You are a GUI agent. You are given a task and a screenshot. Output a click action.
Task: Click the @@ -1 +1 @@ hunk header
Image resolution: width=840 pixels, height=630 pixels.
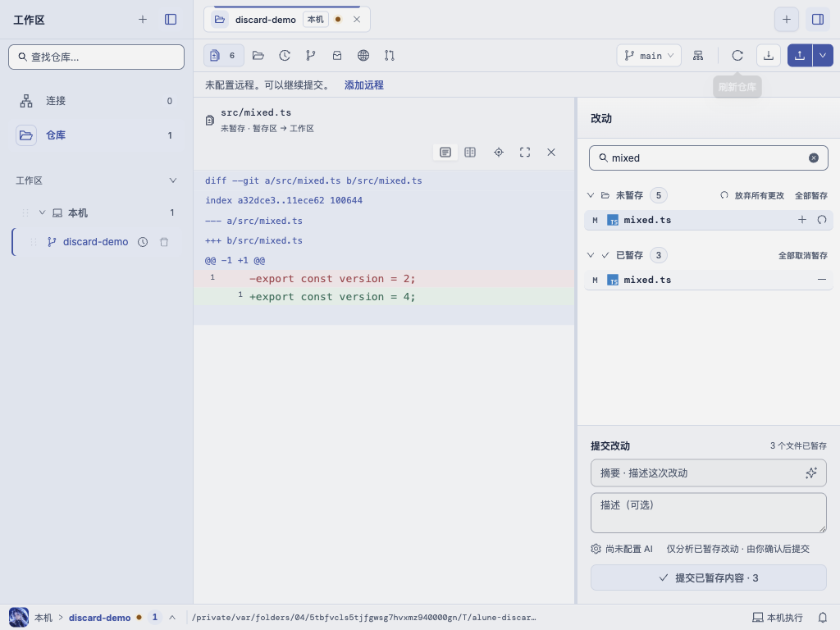tap(235, 260)
